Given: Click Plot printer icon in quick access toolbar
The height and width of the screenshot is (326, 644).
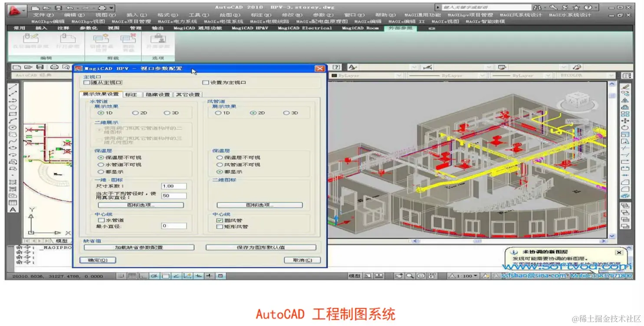Looking at the screenshot, I should click(x=101, y=8).
